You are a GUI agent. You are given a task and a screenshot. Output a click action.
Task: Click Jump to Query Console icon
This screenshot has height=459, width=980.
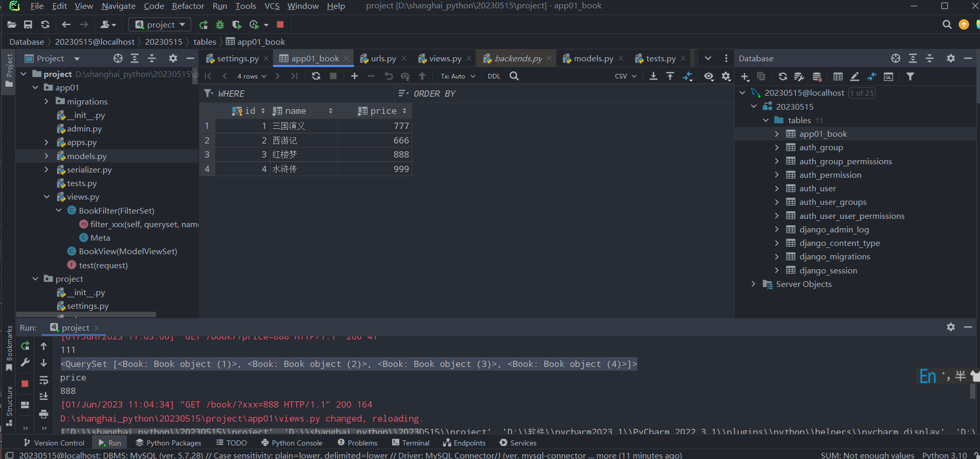coord(889,76)
